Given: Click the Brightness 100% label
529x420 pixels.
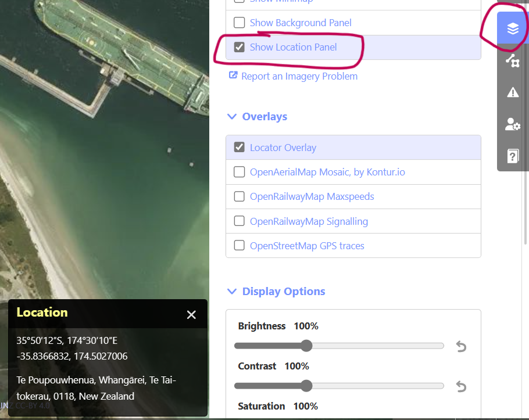Looking at the screenshot, I should [x=278, y=326].
